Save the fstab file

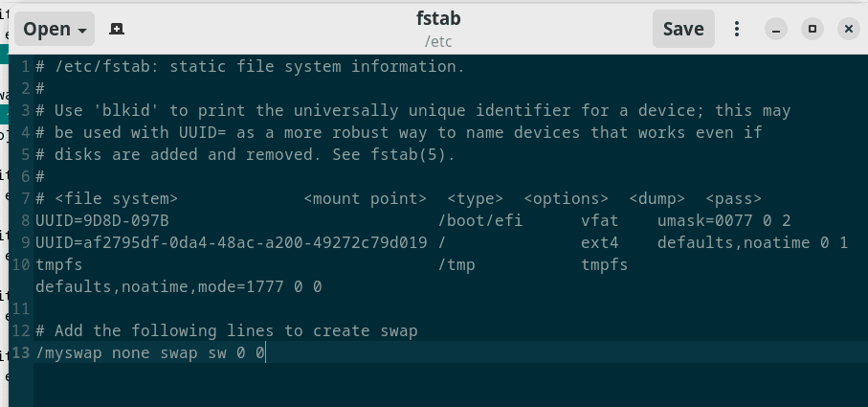(x=683, y=29)
